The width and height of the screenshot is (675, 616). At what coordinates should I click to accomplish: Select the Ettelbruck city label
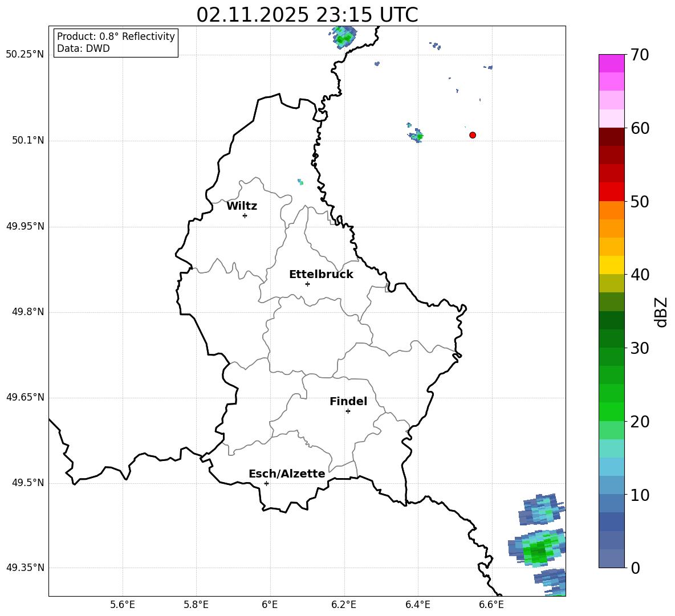point(321,275)
